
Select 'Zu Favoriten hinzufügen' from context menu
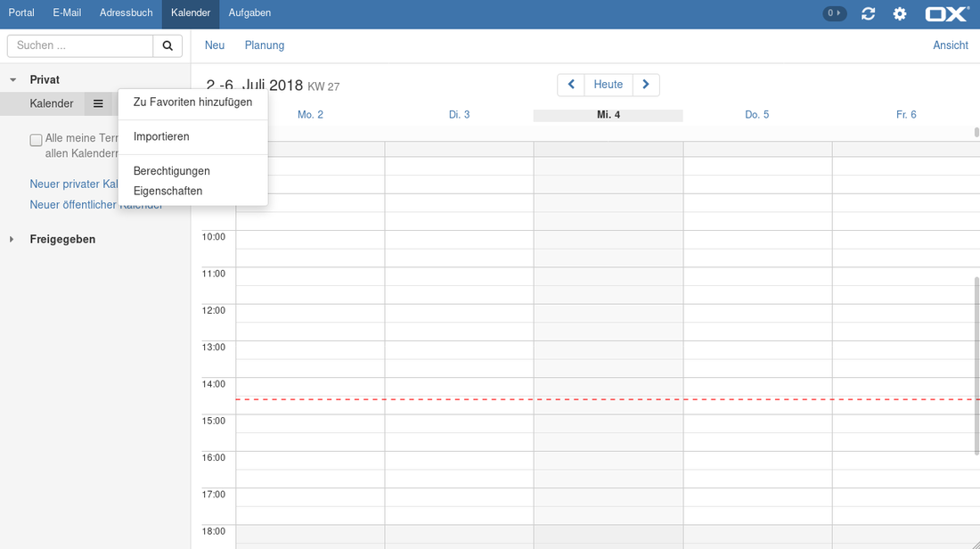192,102
